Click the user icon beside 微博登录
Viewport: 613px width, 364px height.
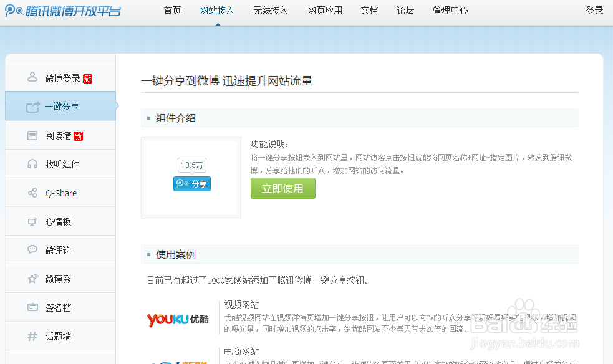click(32, 77)
